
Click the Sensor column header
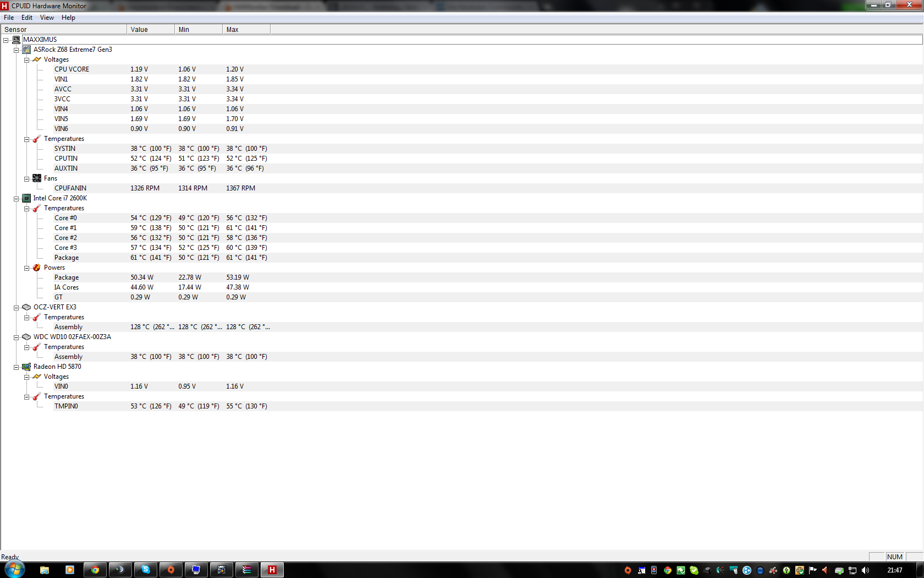(x=64, y=29)
